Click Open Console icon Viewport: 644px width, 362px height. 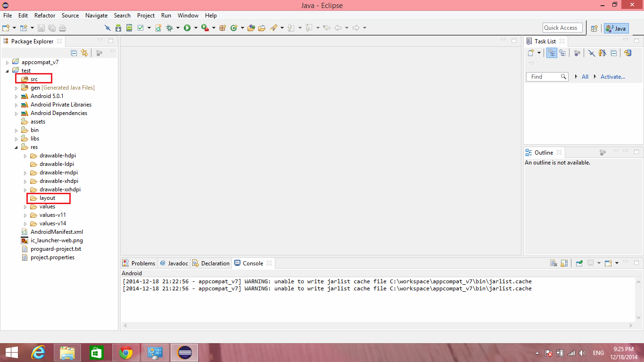(x=608, y=263)
